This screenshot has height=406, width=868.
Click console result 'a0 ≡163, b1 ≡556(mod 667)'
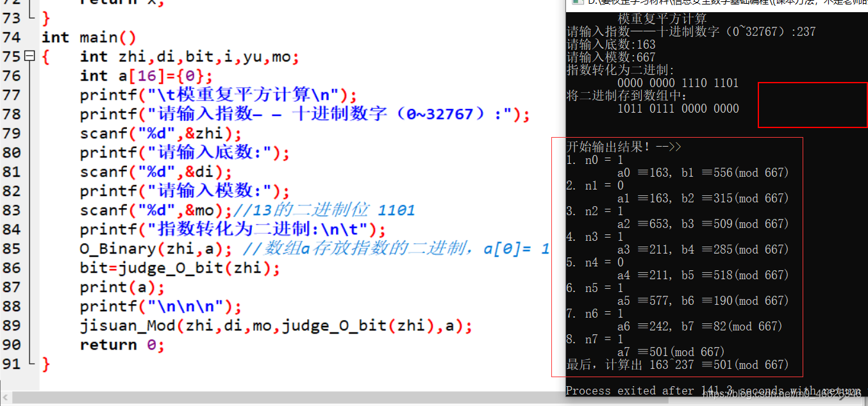click(x=703, y=172)
